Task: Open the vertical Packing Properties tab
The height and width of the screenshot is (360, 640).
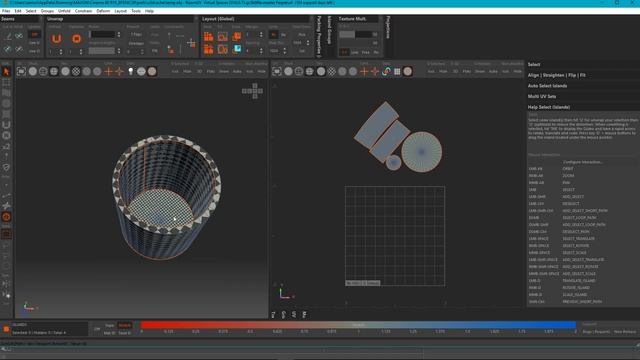Action: tap(319, 36)
